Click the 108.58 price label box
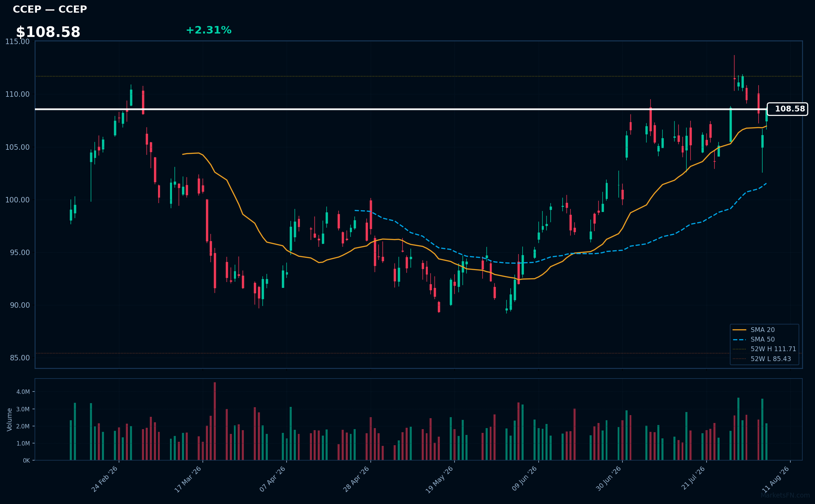815x504 pixels. (787, 109)
